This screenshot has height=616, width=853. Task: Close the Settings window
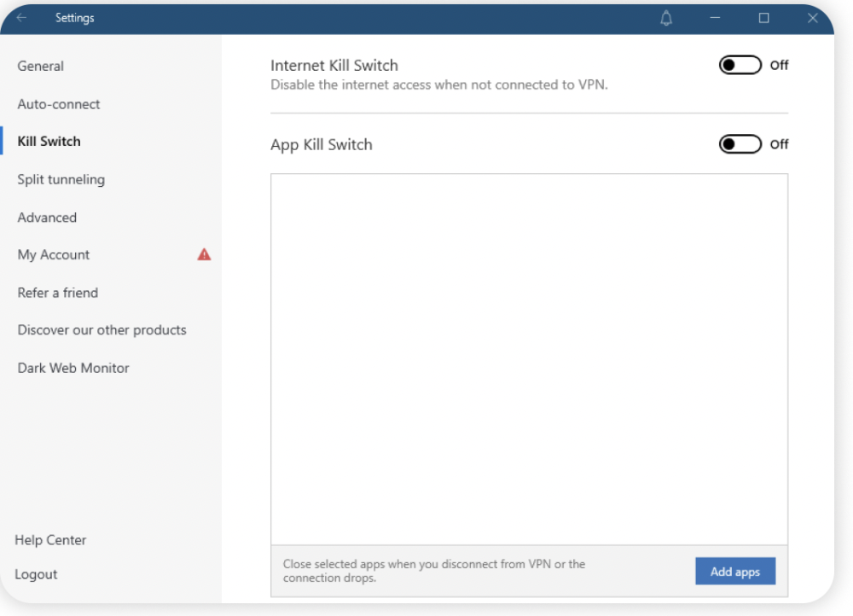click(x=812, y=18)
